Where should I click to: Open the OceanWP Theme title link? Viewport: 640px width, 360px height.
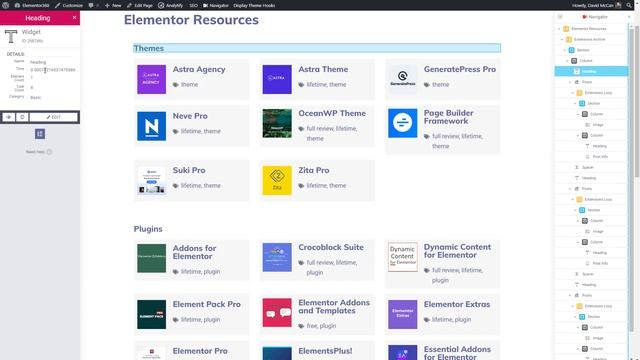[x=332, y=113]
